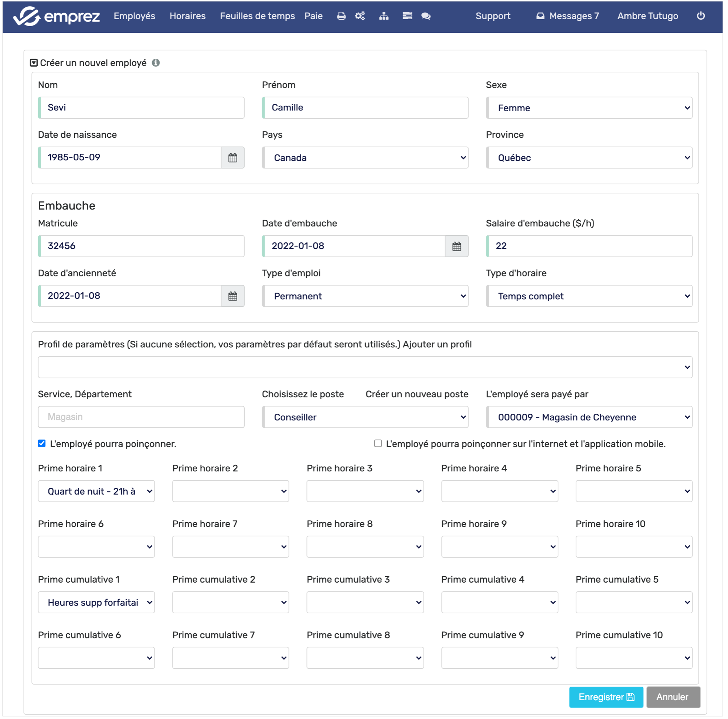Click the printer icon in navbar

[341, 16]
